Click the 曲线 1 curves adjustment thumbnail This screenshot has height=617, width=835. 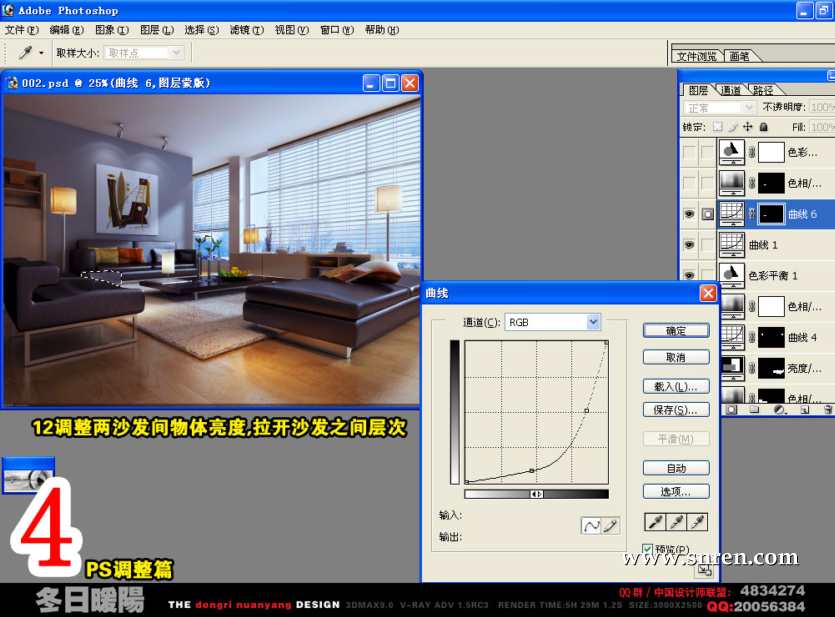[732, 245]
